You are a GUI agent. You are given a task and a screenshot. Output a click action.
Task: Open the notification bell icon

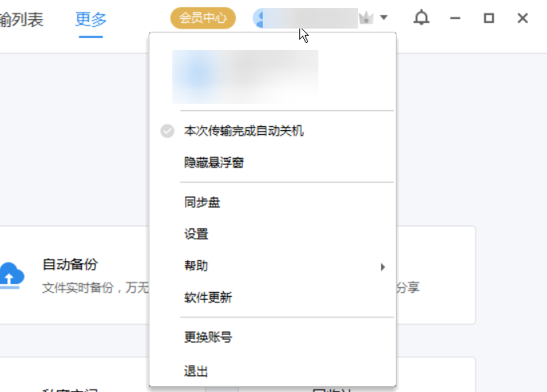[x=421, y=17]
